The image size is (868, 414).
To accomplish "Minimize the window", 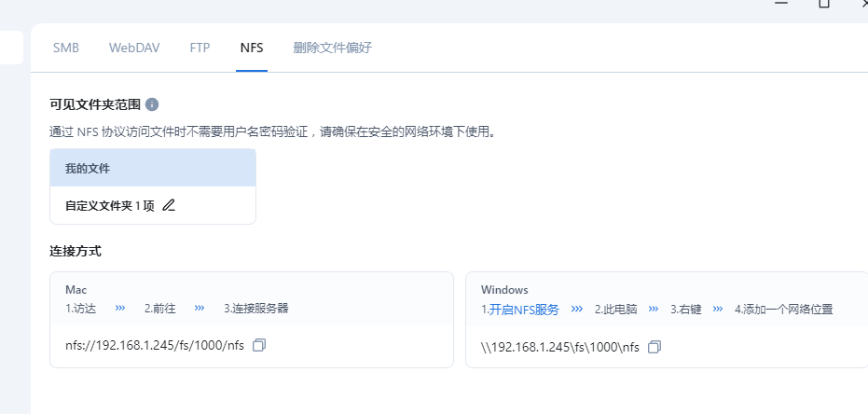I will click(x=782, y=5).
